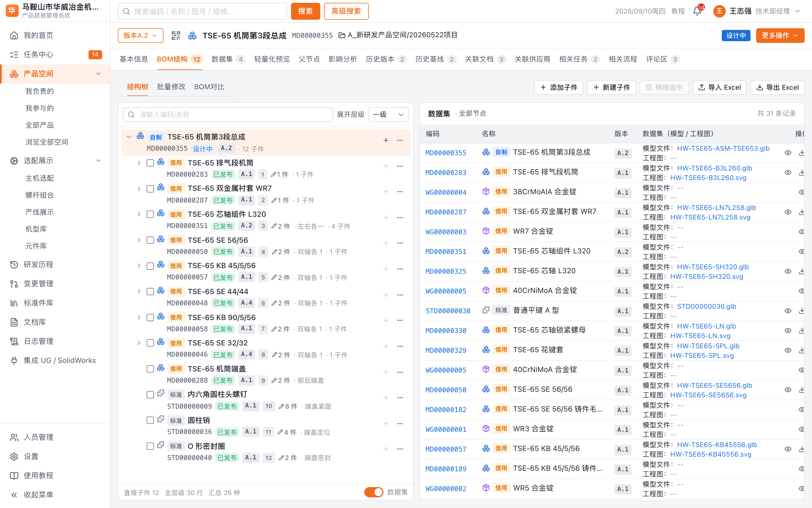The width and height of the screenshot is (812, 508).
Task: Open 变更管理 in the sidebar
Action: click(x=55, y=284)
